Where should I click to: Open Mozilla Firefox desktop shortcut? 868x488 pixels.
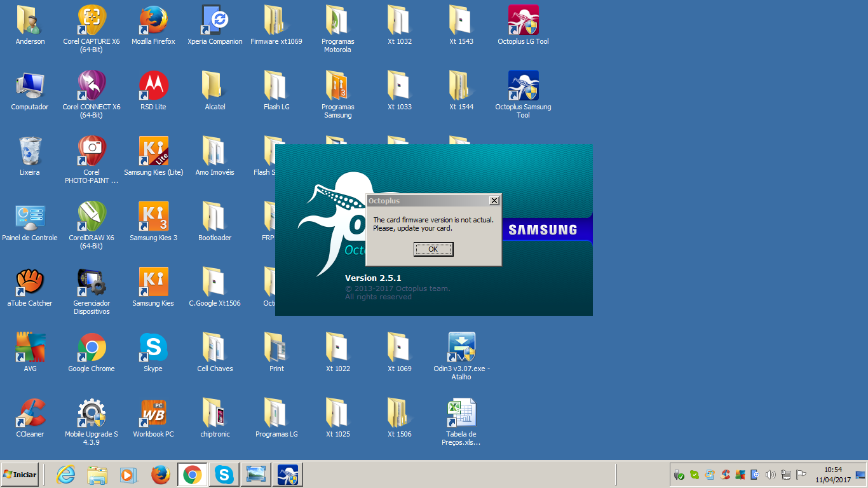coord(153,25)
